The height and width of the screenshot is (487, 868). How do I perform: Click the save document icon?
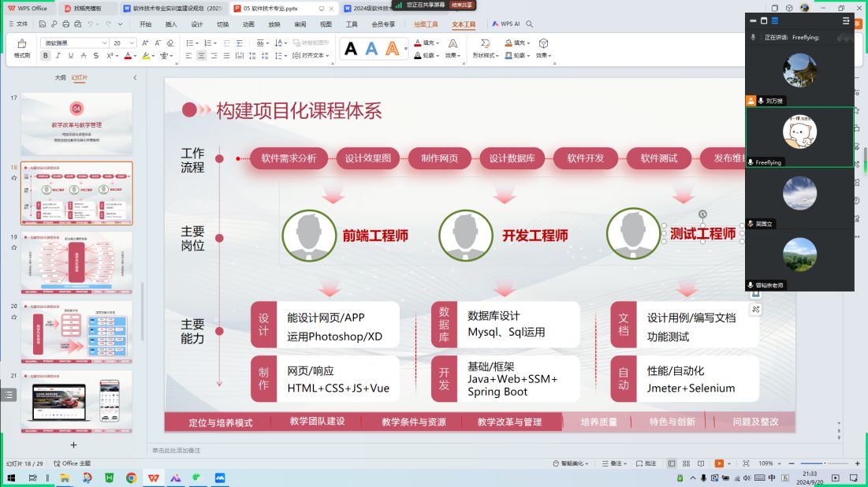click(42, 24)
